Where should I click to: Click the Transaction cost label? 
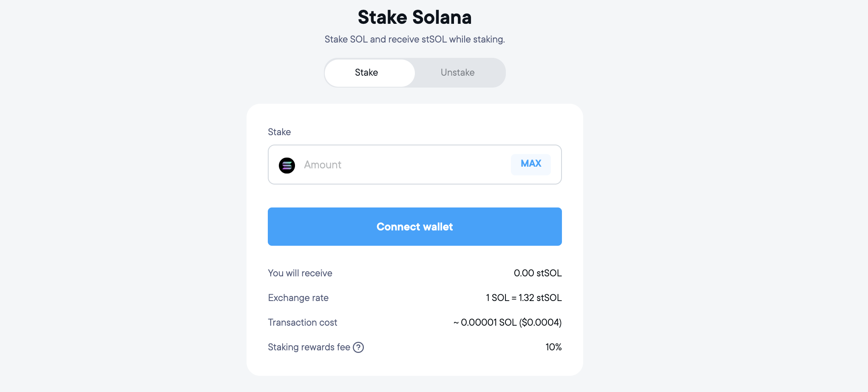302,323
